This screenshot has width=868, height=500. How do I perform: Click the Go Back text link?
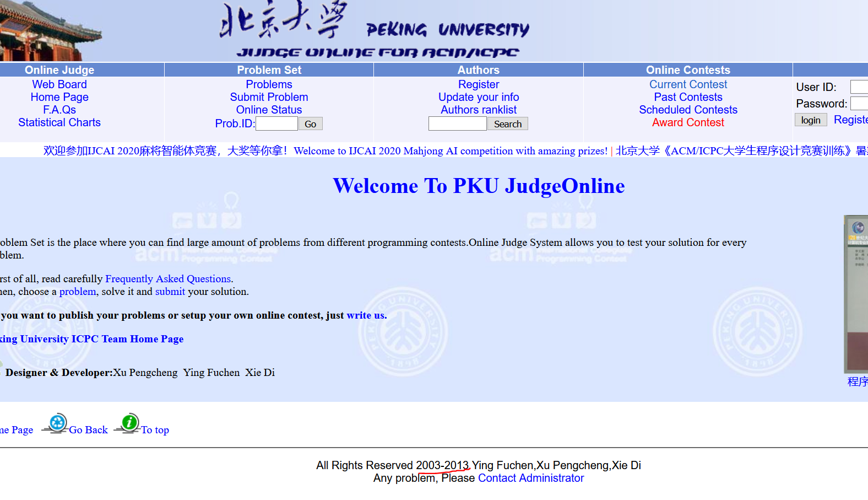tap(88, 430)
